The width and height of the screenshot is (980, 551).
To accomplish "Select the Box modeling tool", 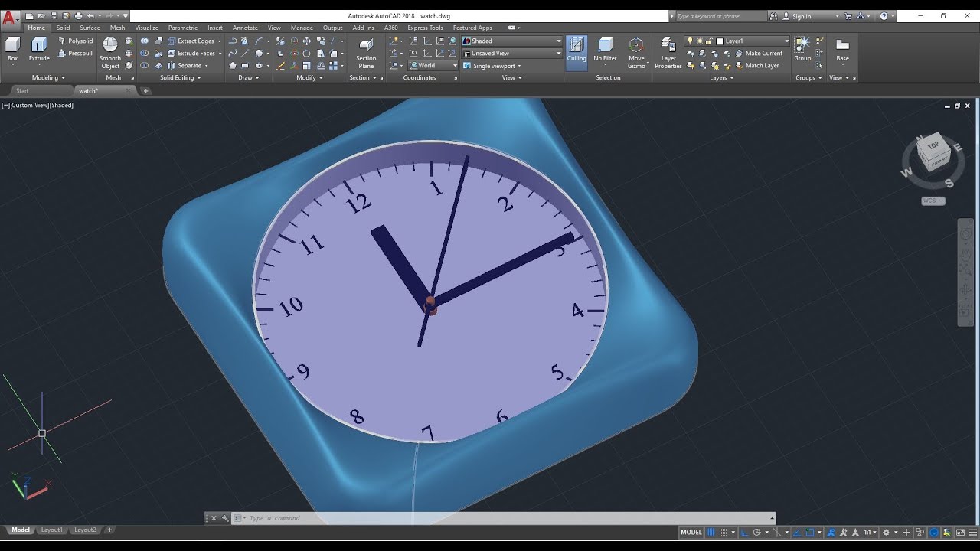I will [12, 50].
